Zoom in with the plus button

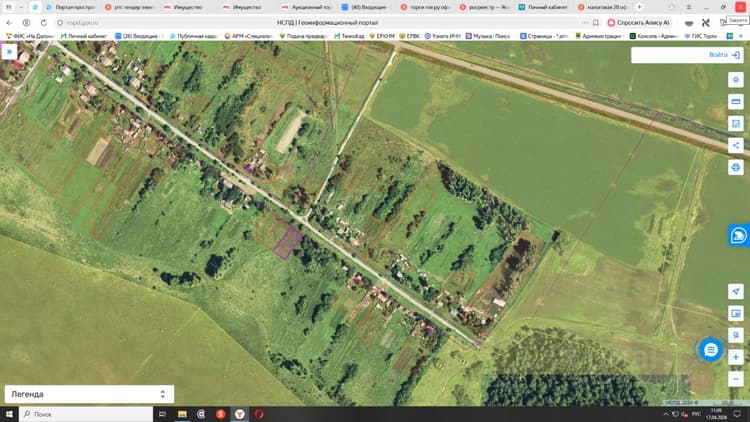pos(736,357)
